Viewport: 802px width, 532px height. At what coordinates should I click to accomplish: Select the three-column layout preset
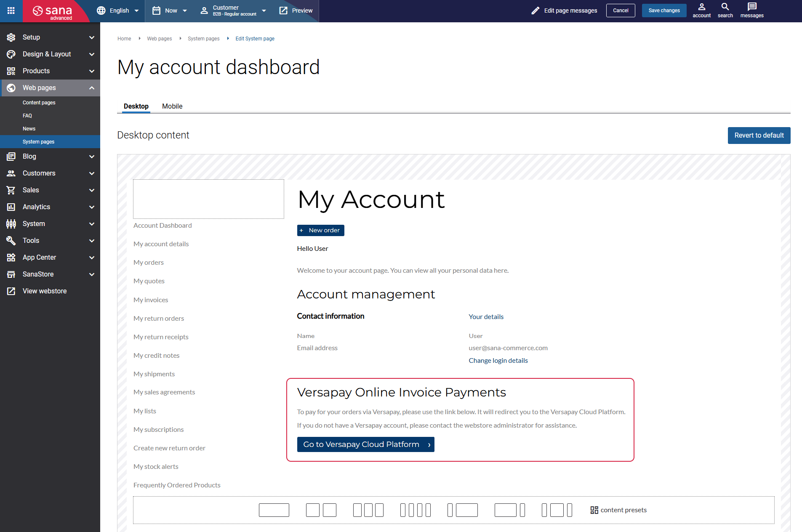pos(368,510)
